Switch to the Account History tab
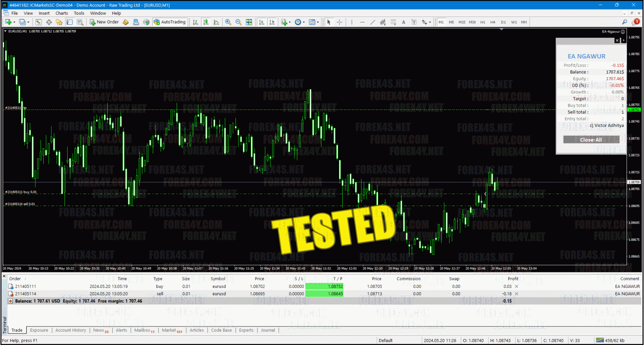Image resolution: width=644 pixels, height=345 pixels. click(x=70, y=330)
